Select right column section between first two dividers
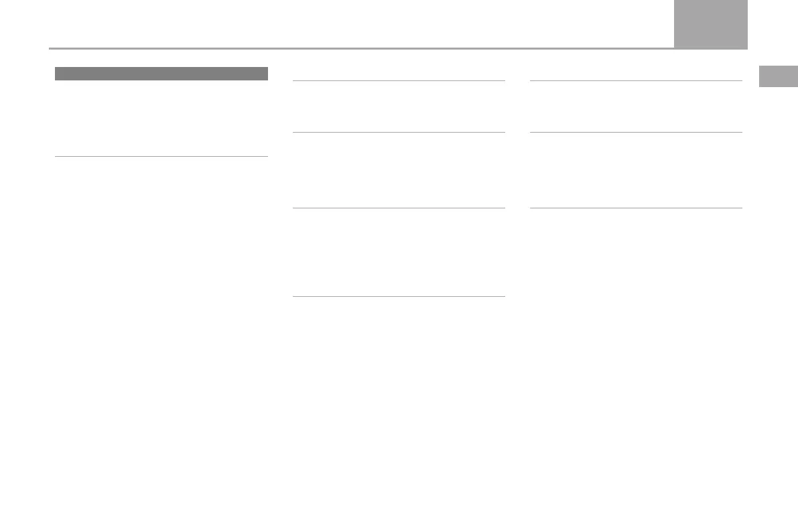 636,107
